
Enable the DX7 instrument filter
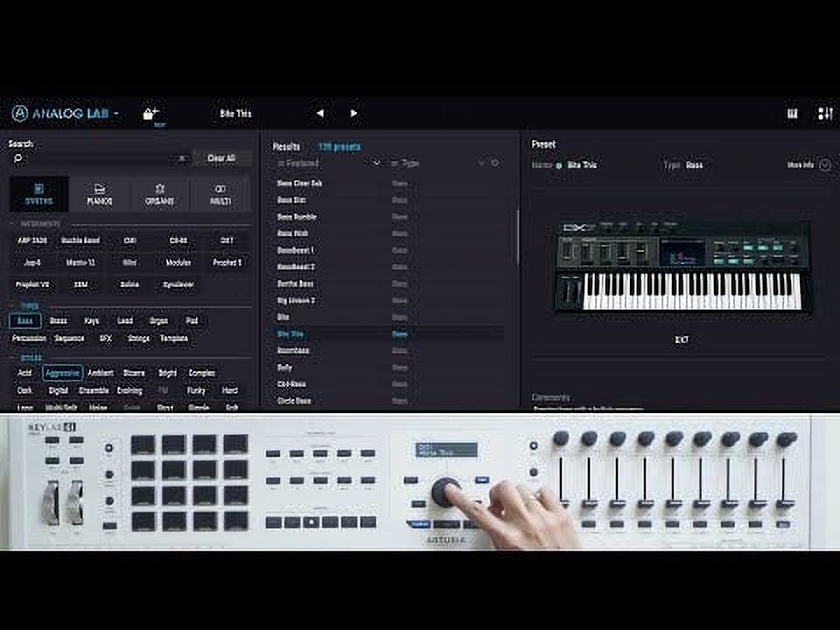[x=227, y=241]
